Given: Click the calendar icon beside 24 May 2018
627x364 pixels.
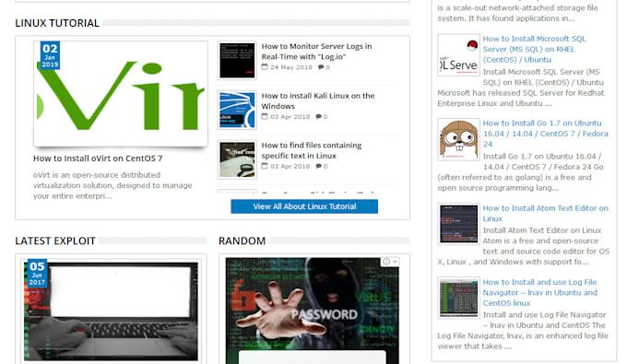Looking at the screenshot, I should coord(265,66).
